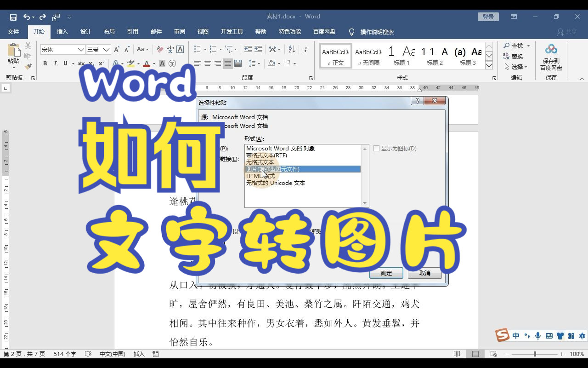This screenshot has height=368, width=588.
Task: Toggle justify alignment button
Action: pos(228,63)
